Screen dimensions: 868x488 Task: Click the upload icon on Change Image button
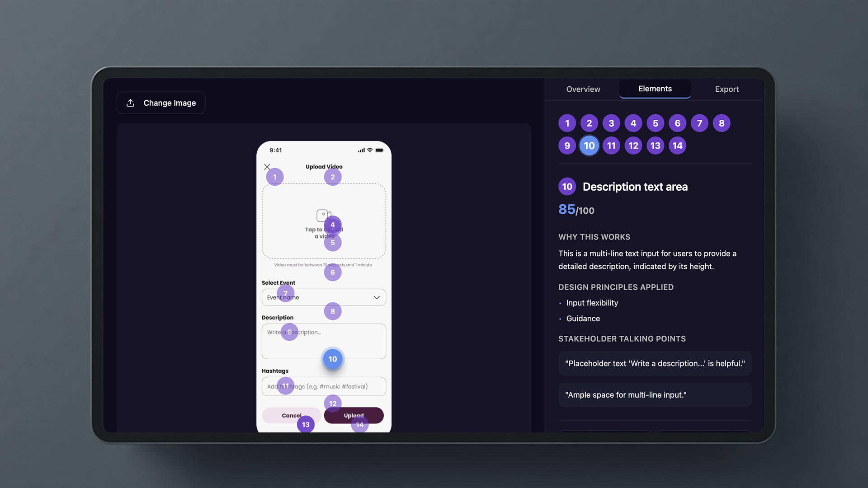pyautogui.click(x=131, y=103)
